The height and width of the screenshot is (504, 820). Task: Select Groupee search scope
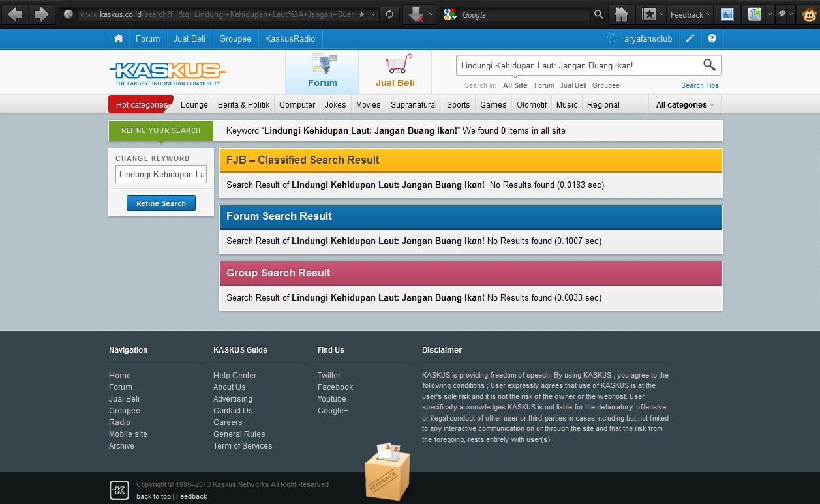tap(606, 85)
